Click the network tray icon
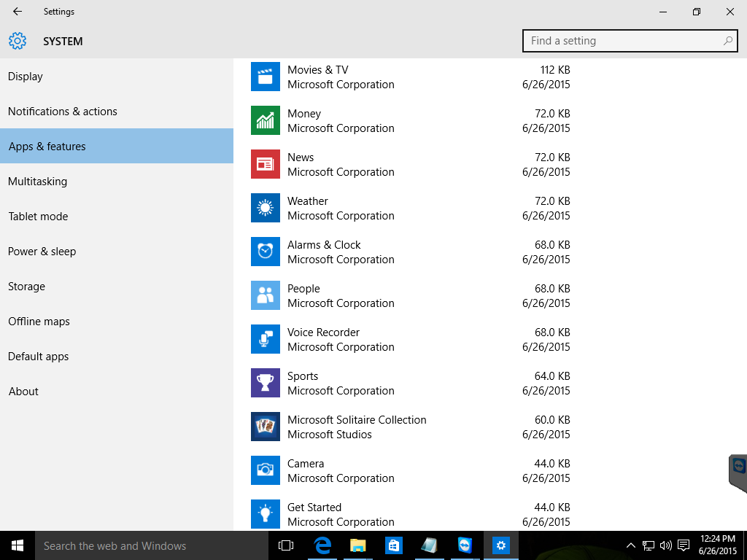This screenshot has width=747, height=560. (x=649, y=545)
